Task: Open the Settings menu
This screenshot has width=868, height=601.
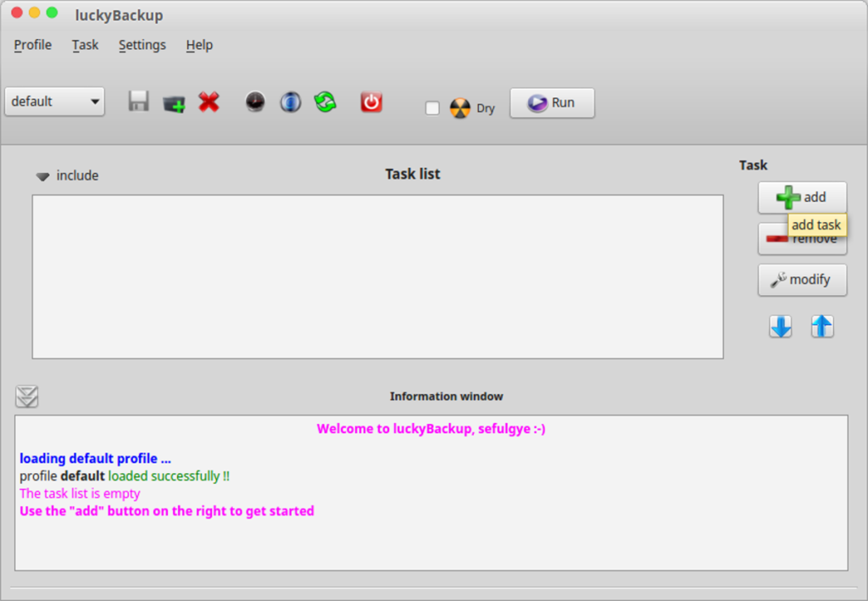Action: click(x=142, y=45)
